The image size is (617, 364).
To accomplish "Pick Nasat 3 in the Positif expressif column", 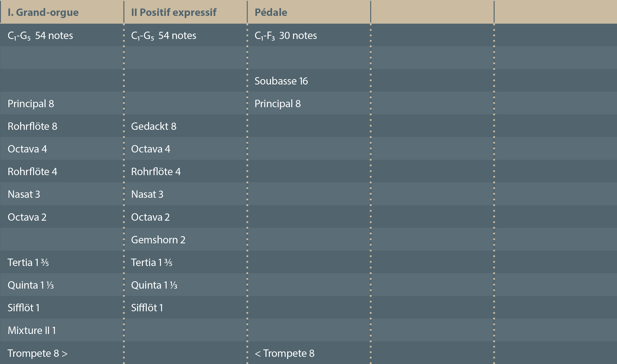I will coord(147,194).
